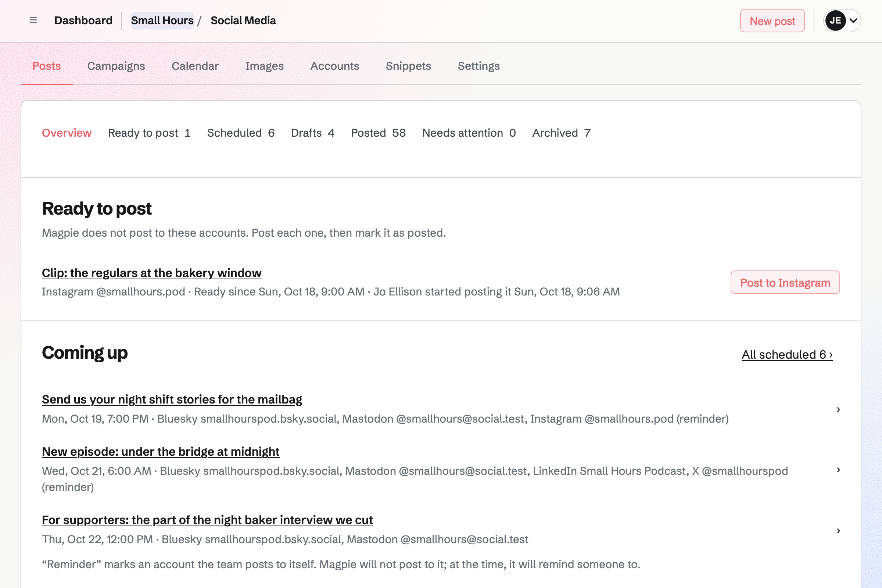The image size is (882, 588).
Task: Click the Coming up heading
Action: pos(85,352)
